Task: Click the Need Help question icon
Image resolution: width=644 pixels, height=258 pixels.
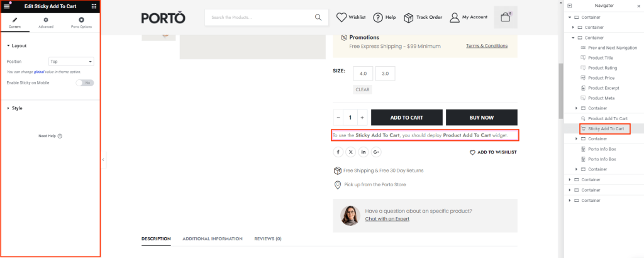Action: (60, 136)
